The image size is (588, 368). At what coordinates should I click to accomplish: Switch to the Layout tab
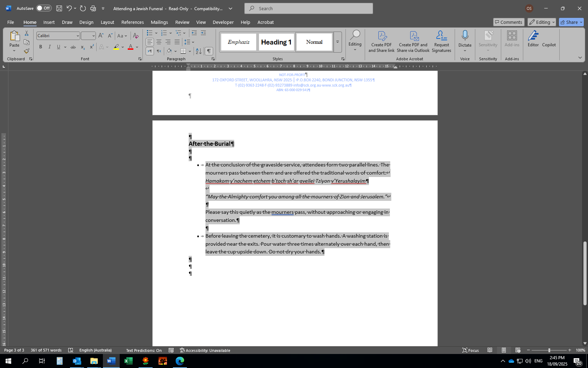pyautogui.click(x=107, y=22)
